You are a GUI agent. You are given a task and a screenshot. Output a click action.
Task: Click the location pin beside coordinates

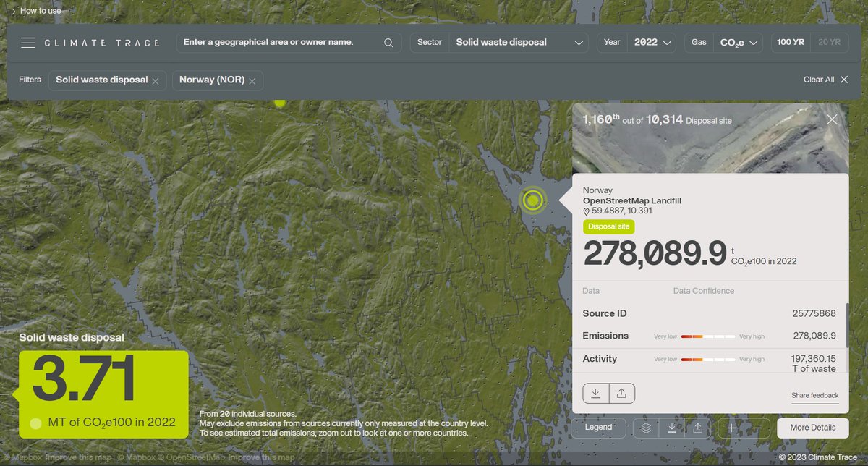[x=586, y=211]
